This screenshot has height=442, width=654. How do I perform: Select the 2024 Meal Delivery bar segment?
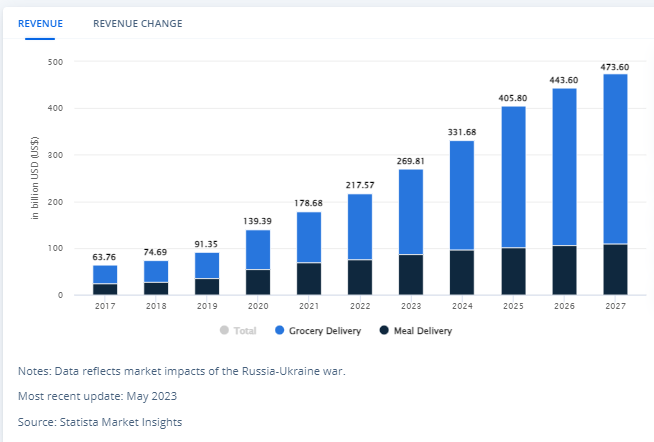click(462, 272)
